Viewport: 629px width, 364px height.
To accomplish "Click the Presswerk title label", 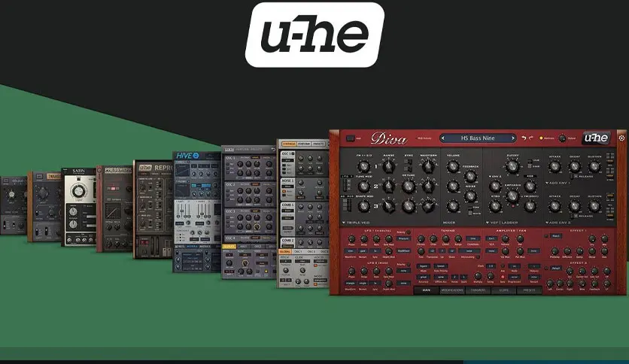I will coord(118,170).
